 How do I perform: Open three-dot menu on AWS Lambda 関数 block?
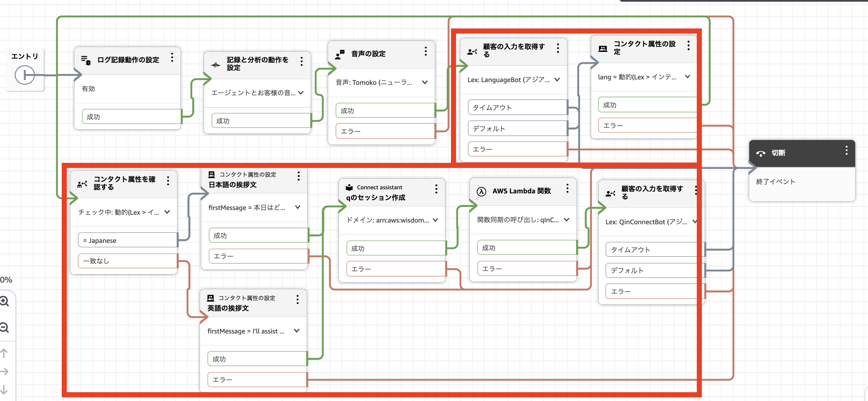pyautogui.click(x=567, y=188)
